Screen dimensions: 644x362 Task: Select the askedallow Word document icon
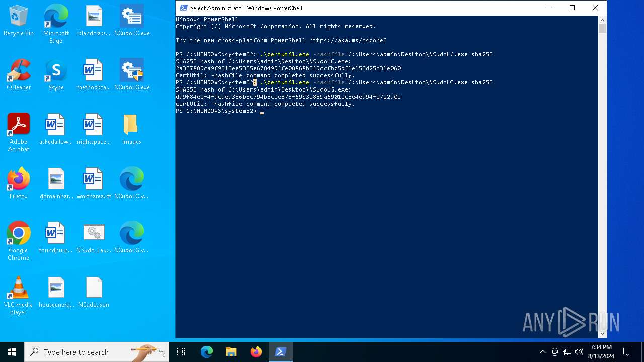(56, 130)
